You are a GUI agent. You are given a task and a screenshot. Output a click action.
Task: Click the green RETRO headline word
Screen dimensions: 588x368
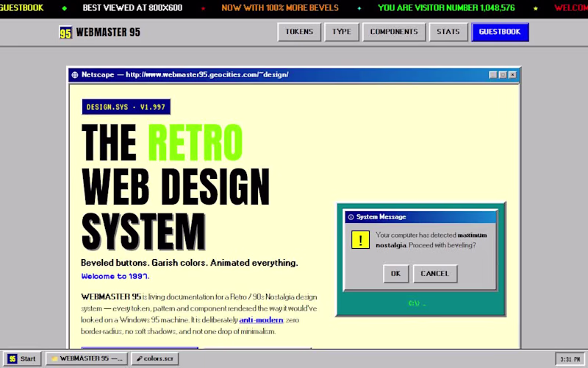click(x=195, y=143)
